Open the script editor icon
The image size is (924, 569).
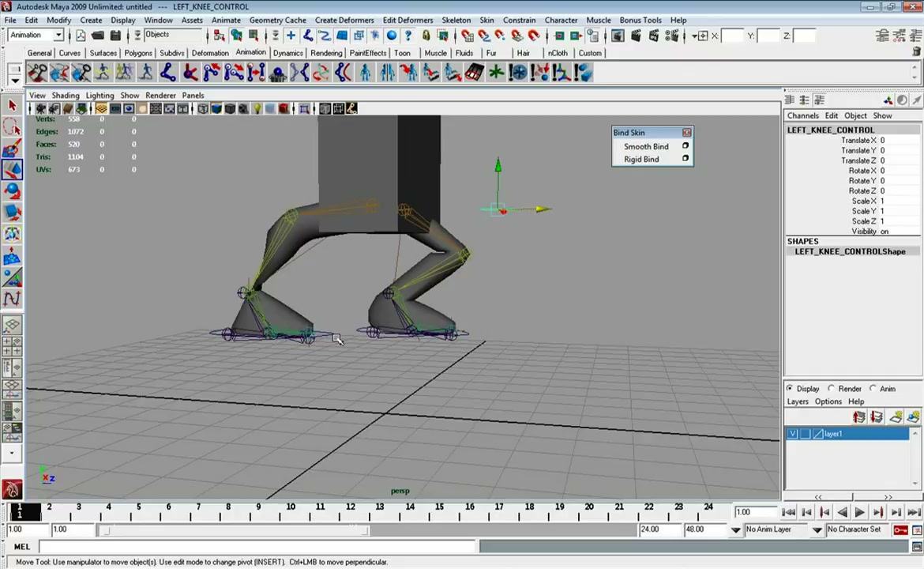(x=917, y=547)
